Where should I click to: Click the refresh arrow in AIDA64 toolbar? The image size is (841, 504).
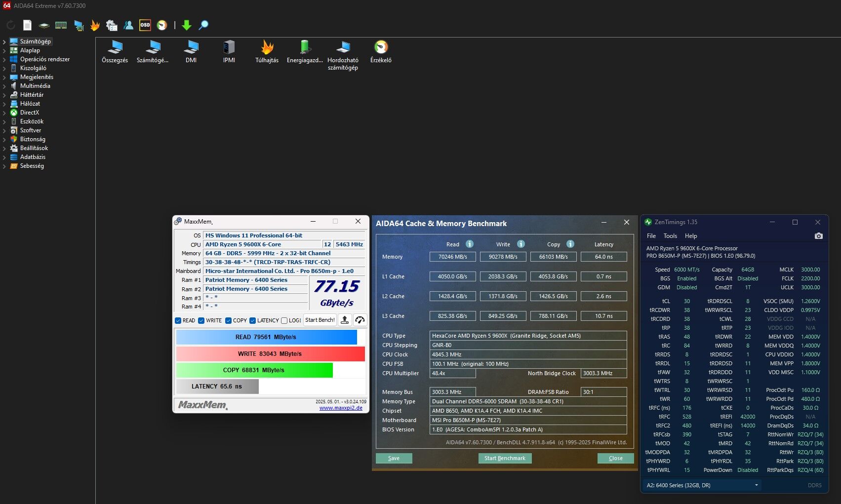click(x=11, y=25)
